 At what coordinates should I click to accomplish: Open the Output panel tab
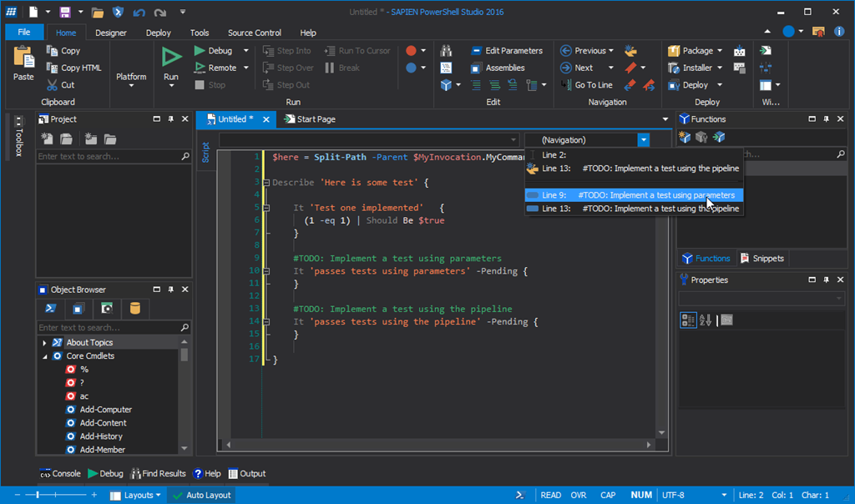(x=247, y=473)
